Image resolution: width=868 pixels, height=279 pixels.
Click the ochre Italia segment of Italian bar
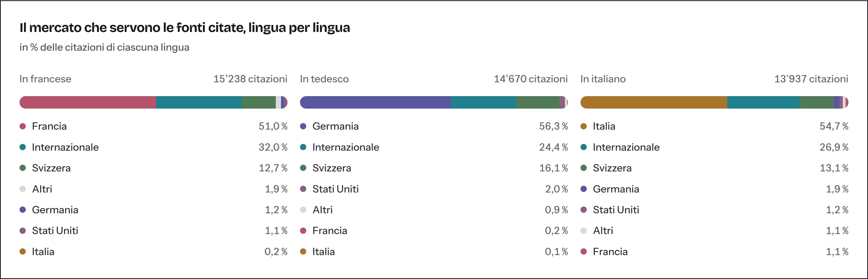(x=654, y=102)
